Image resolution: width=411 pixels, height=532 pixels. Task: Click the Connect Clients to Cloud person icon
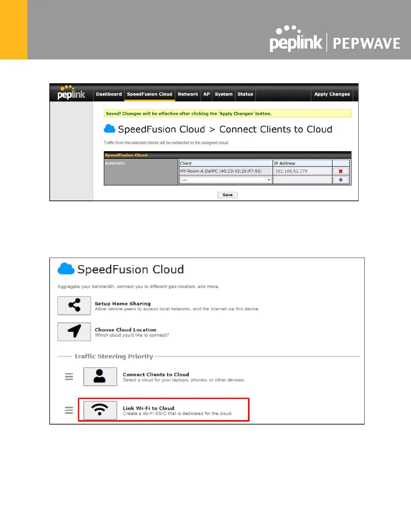[x=100, y=376]
